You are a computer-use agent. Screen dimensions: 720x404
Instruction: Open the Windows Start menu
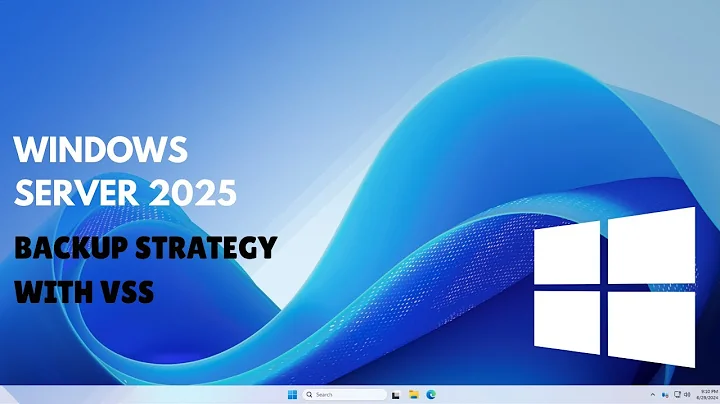click(x=292, y=395)
